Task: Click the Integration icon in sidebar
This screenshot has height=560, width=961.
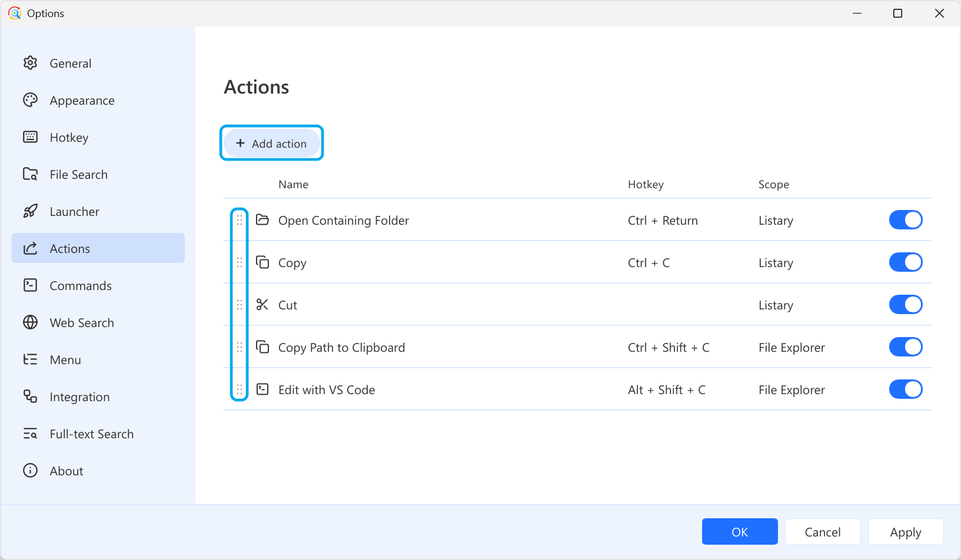Action: 30,396
